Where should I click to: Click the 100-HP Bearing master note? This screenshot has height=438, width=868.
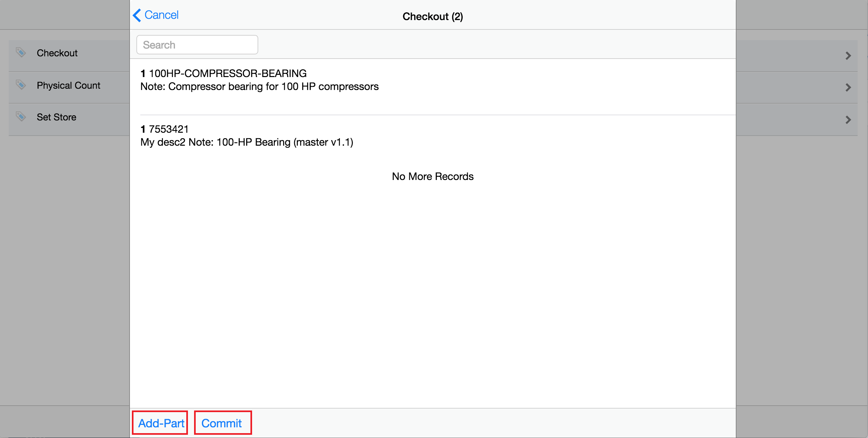(x=247, y=142)
